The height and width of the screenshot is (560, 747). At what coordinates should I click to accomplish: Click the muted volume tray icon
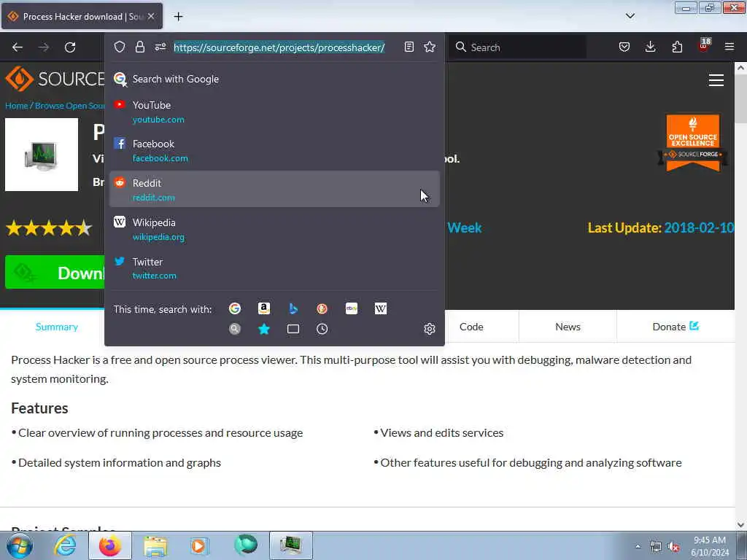coord(673,547)
